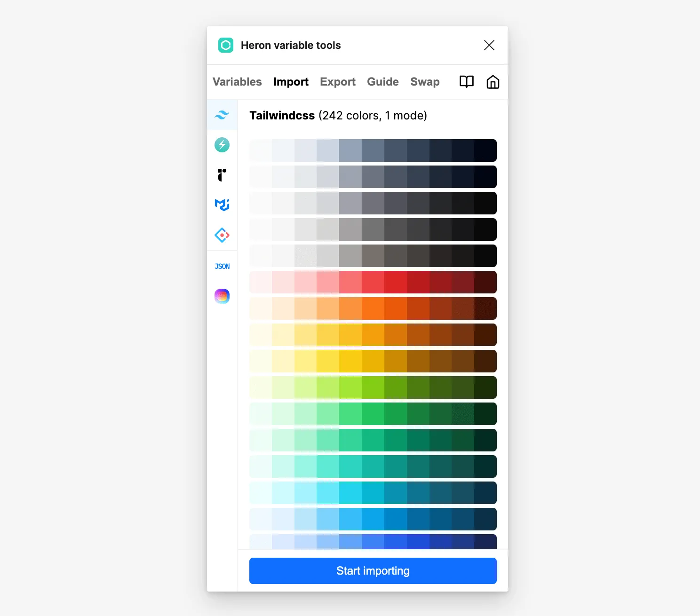This screenshot has height=616, width=700.
Task: Close the Heron variable tools panel
Action: (489, 45)
